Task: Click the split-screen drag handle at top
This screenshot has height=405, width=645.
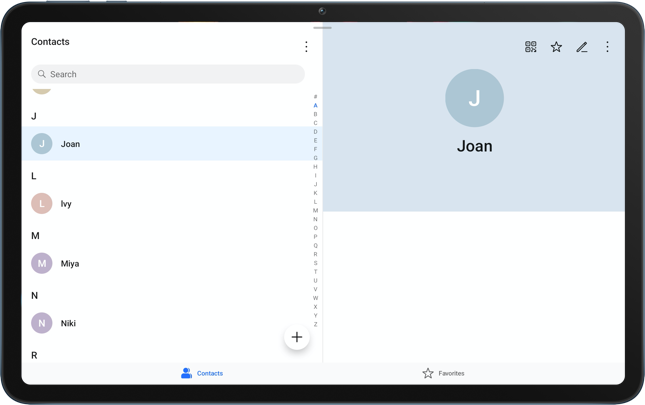Action: pyautogui.click(x=322, y=28)
